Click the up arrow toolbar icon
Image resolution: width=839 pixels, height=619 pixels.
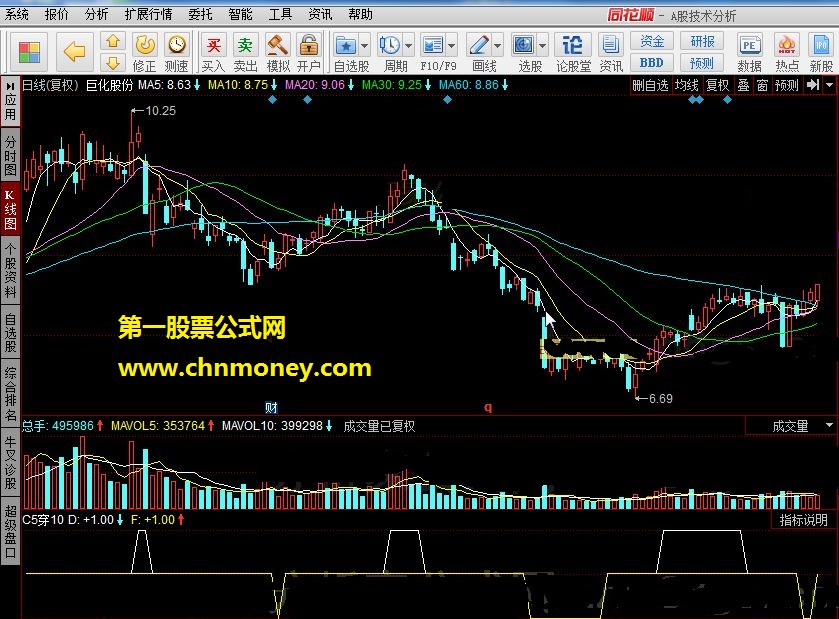click(113, 41)
